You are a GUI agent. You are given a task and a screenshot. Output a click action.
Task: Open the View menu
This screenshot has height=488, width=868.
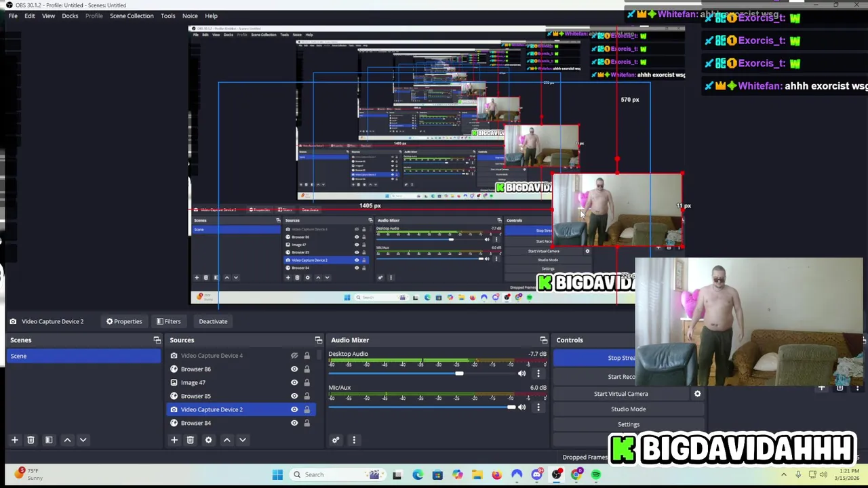point(48,16)
